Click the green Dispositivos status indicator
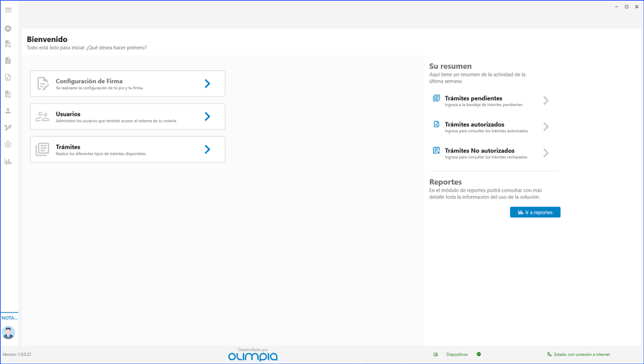The image size is (644, 364). point(478,354)
